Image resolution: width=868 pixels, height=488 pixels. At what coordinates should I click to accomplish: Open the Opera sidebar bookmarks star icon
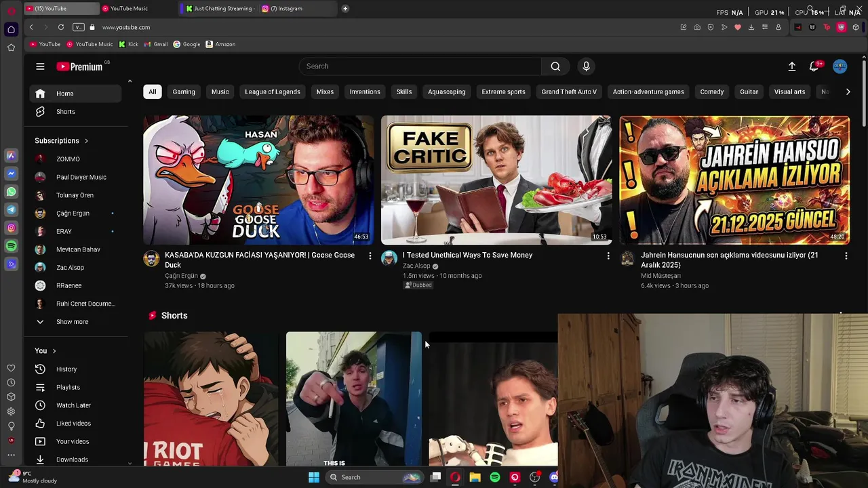point(11,47)
